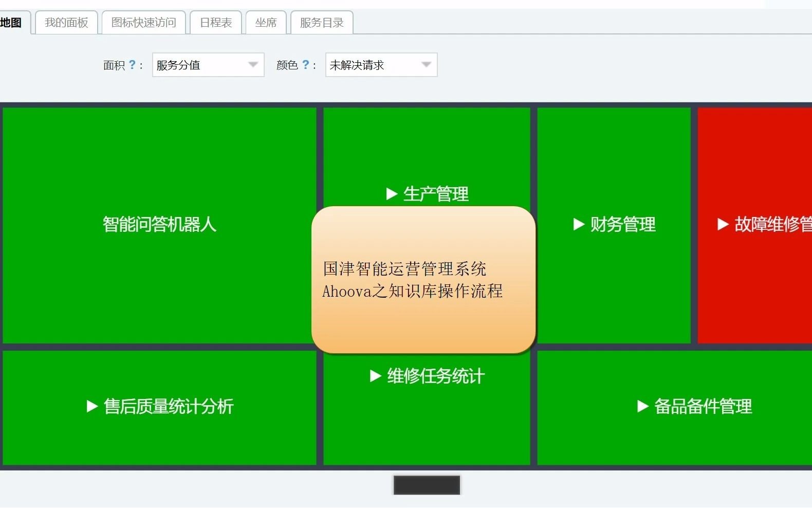Expand the 售后质量统计分析 tile arrow

(x=92, y=407)
